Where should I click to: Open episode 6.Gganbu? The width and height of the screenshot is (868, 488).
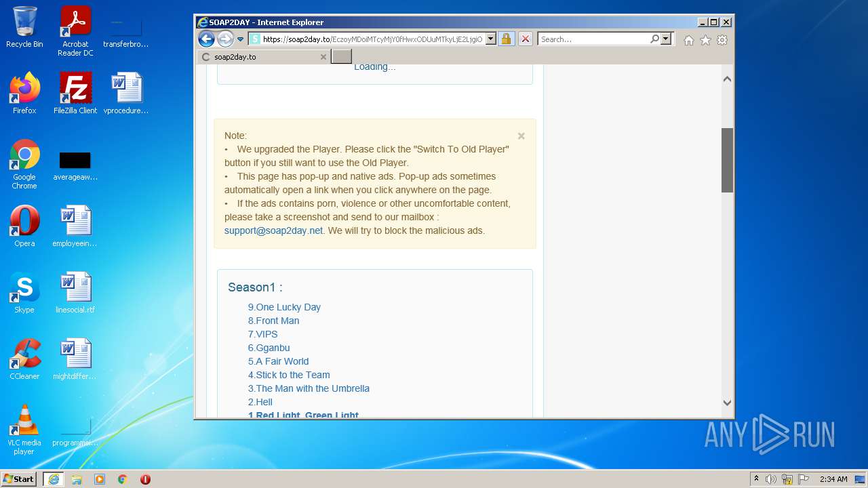click(269, 348)
